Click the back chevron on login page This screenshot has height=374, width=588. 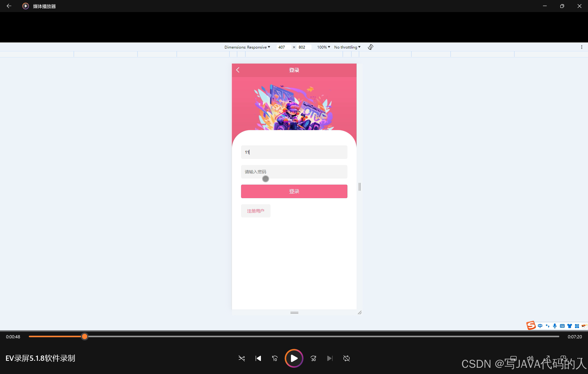click(238, 70)
